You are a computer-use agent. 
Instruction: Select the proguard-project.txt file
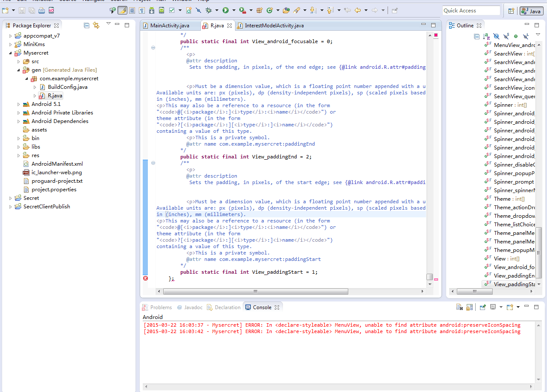click(57, 181)
